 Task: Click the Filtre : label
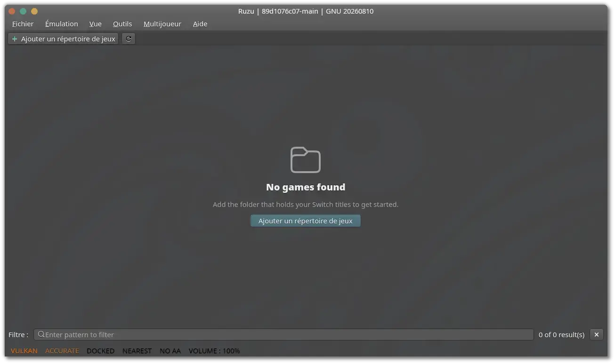click(x=18, y=335)
